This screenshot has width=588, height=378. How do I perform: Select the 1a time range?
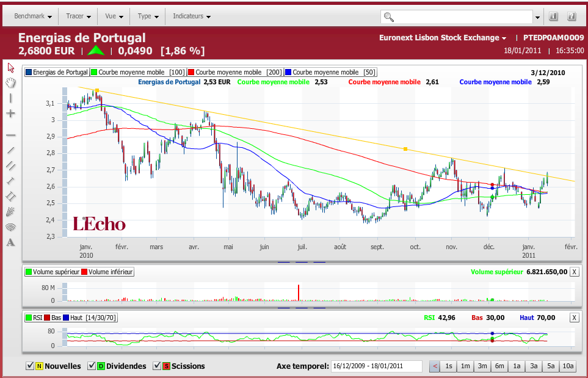point(517,366)
